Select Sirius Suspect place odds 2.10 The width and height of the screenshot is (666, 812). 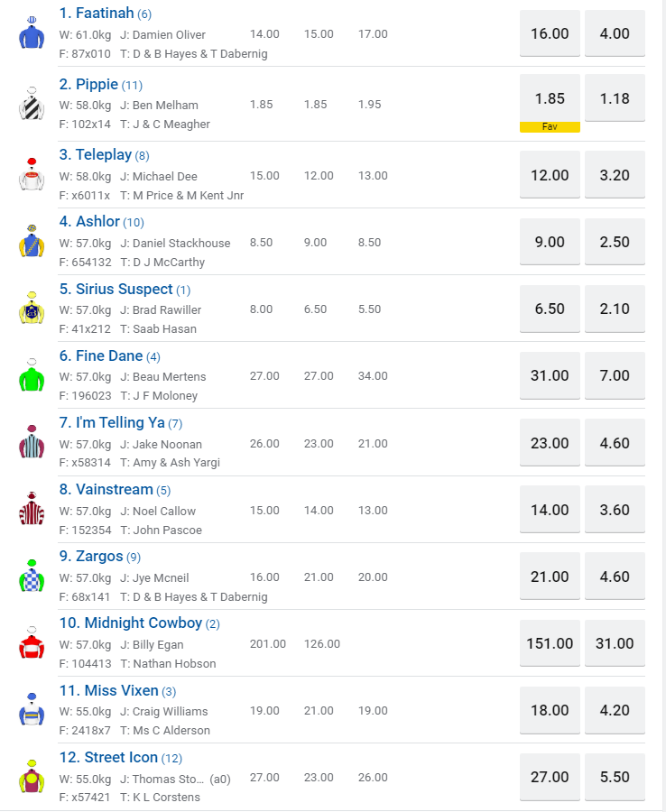coord(615,309)
